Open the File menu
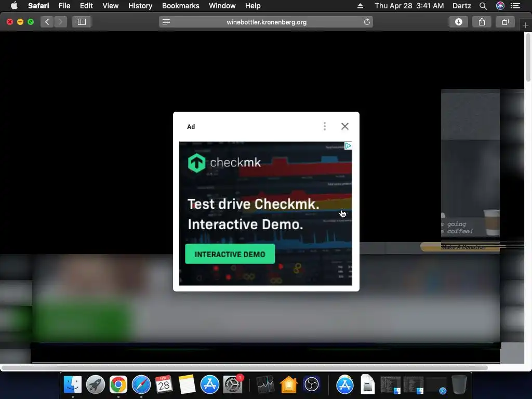 64,6
